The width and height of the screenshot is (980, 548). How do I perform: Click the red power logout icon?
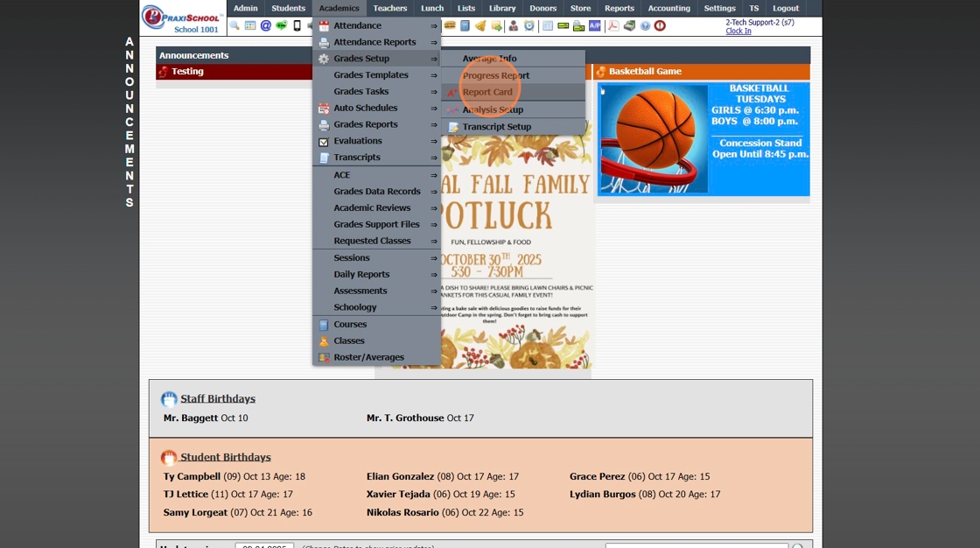pos(660,25)
